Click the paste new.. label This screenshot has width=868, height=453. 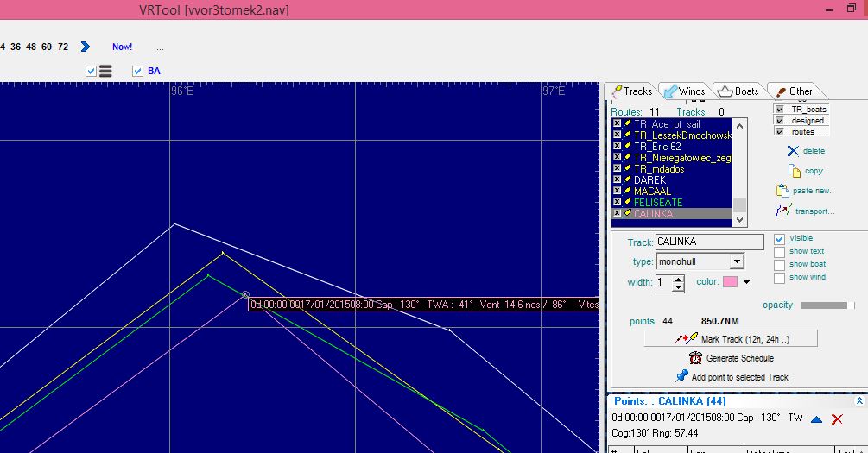pyautogui.click(x=813, y=191)
